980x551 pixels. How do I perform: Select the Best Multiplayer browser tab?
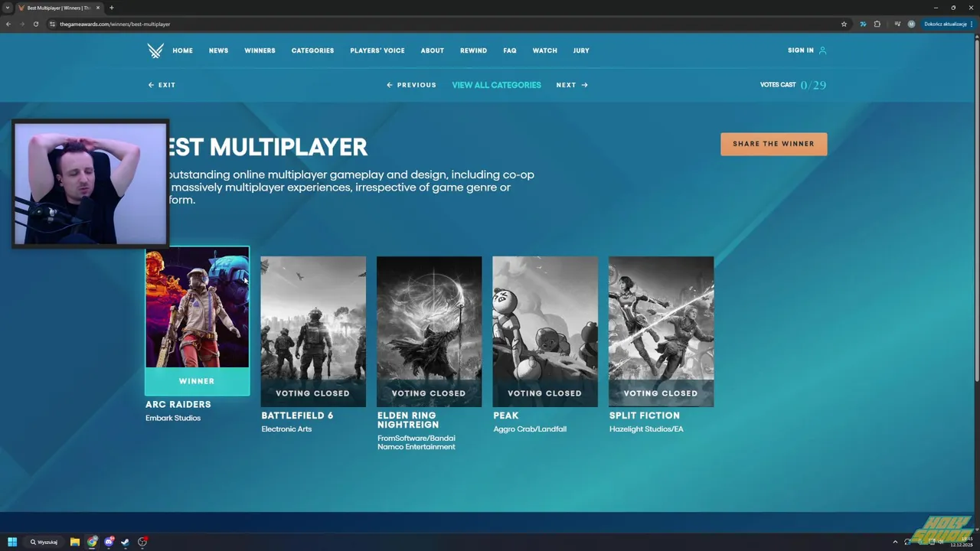[59, 8]
